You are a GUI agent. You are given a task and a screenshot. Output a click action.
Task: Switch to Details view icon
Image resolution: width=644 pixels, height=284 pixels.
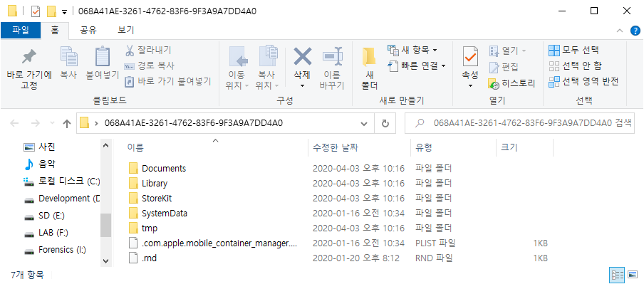pos(618,275)
